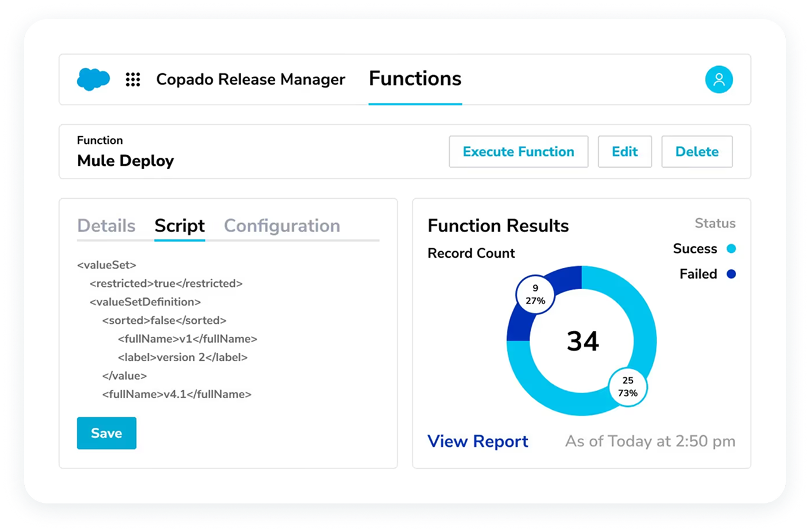The height and width of the screenshot is (532, 810).
Task: Click the Status legend heading
Action: point(715,224)
